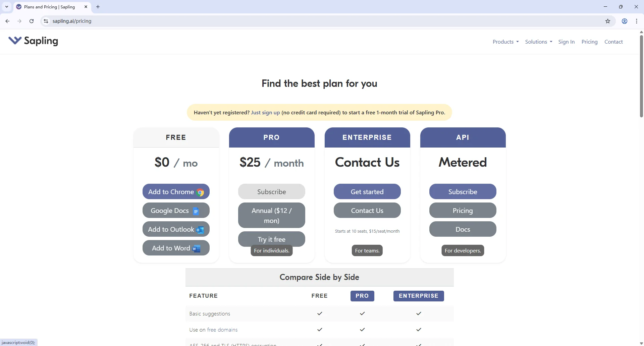
Task: Click the 'Basic suggestions' row label
Action: coord(210,314)
